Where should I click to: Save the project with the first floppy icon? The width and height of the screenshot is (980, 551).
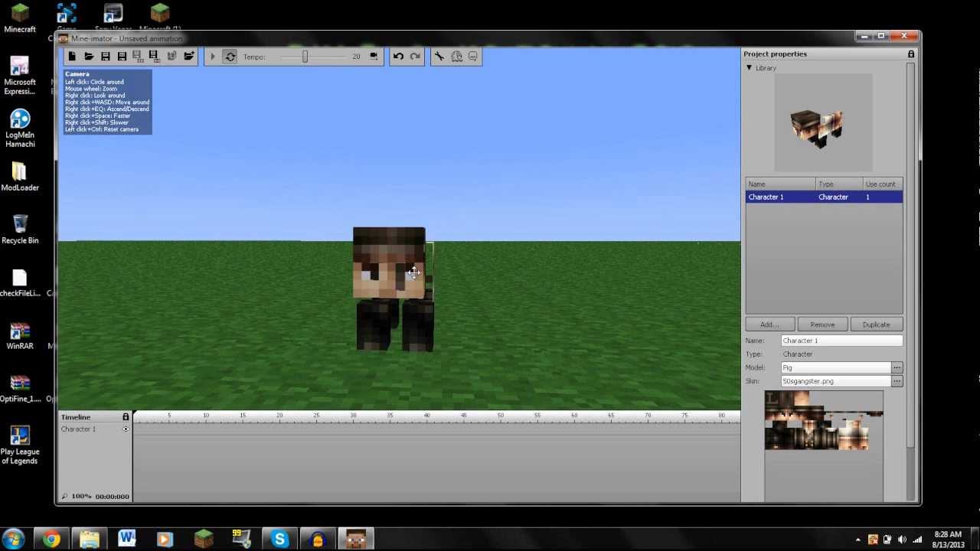click(x=106, y=57)
